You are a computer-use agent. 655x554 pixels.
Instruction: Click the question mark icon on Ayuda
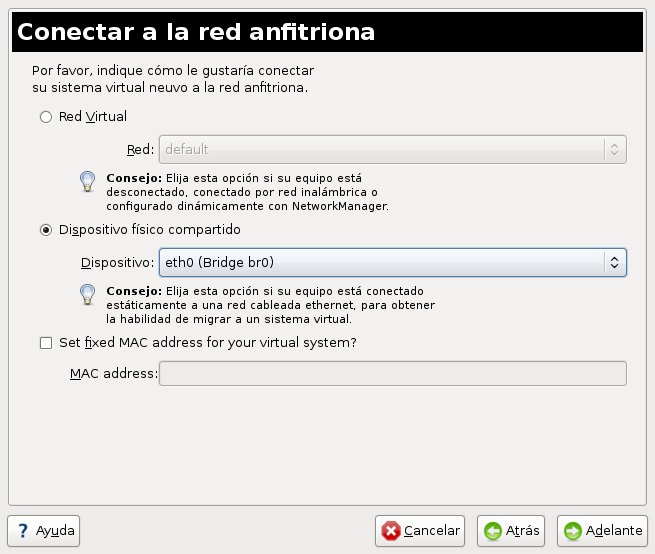click(23, 531)
